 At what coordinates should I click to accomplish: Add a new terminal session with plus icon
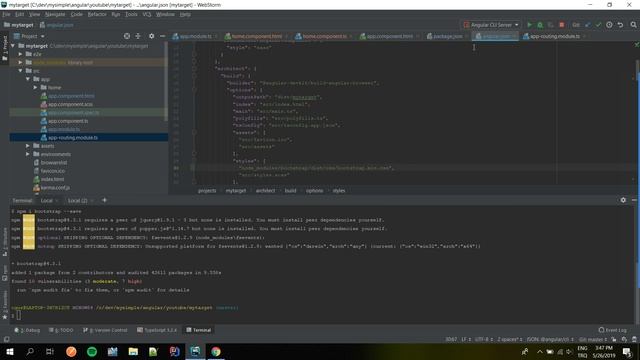click(x=104, y=200)
